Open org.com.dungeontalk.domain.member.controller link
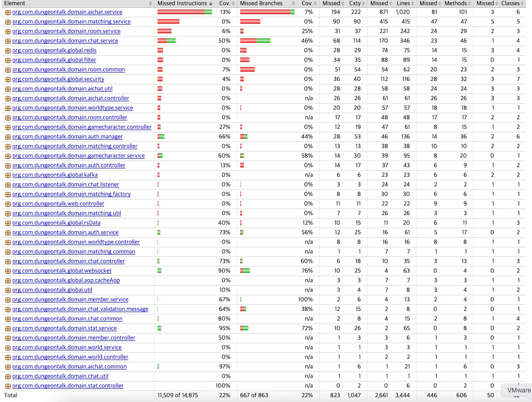This screenshot has width=532, height=402. (74, 338)
